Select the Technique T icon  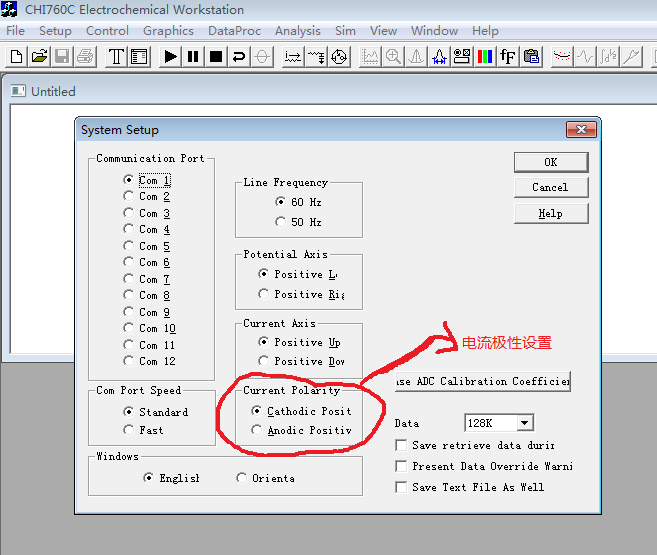[x=116, y=56]
